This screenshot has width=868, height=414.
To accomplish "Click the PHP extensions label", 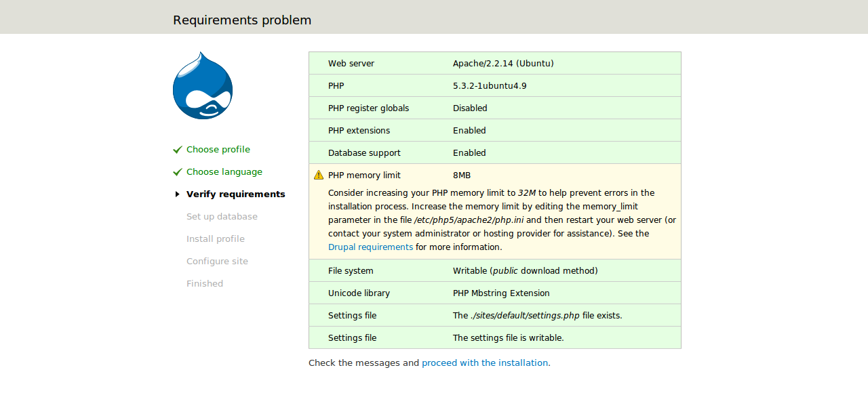I will 359,131.
